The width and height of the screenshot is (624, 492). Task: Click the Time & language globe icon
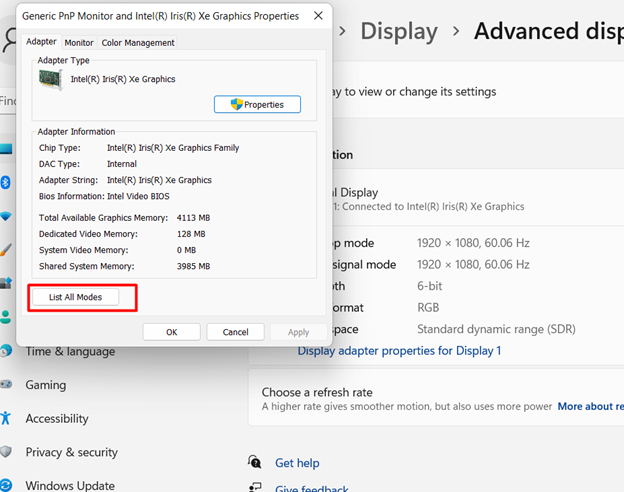click(x=5, y=351)
